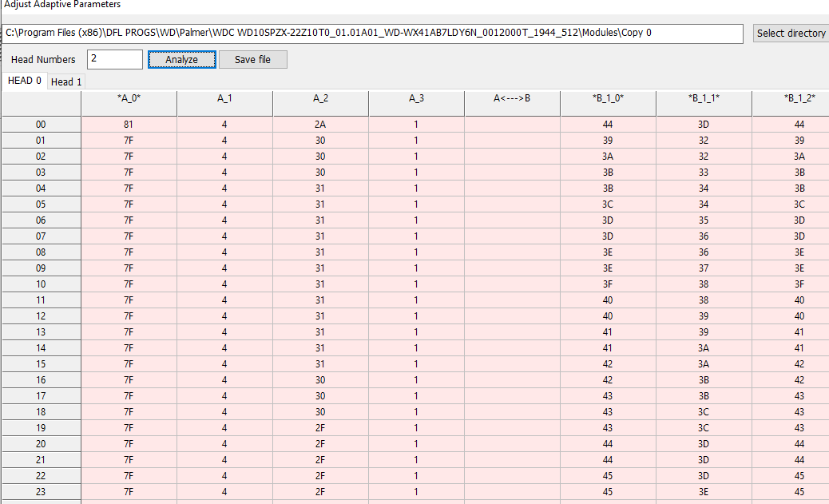Click the Analyze button
This screenshot has width=829, height=504.
click(x=182, y=60)
